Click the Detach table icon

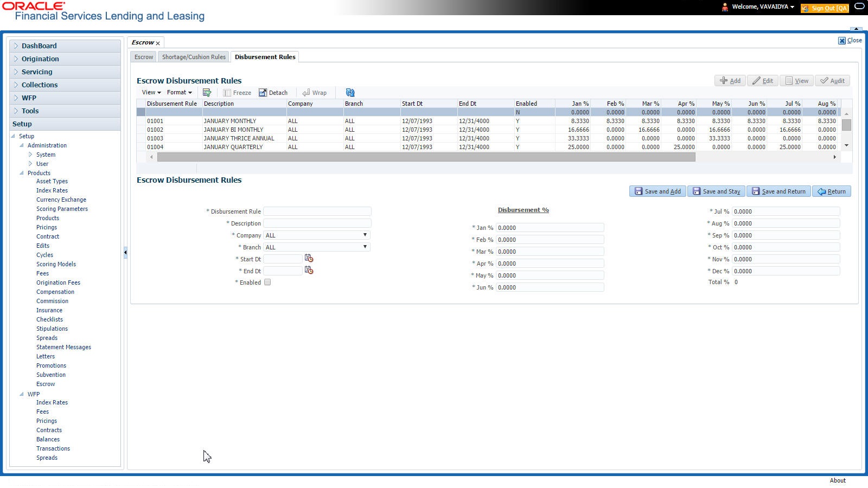[x=263, y=93]
